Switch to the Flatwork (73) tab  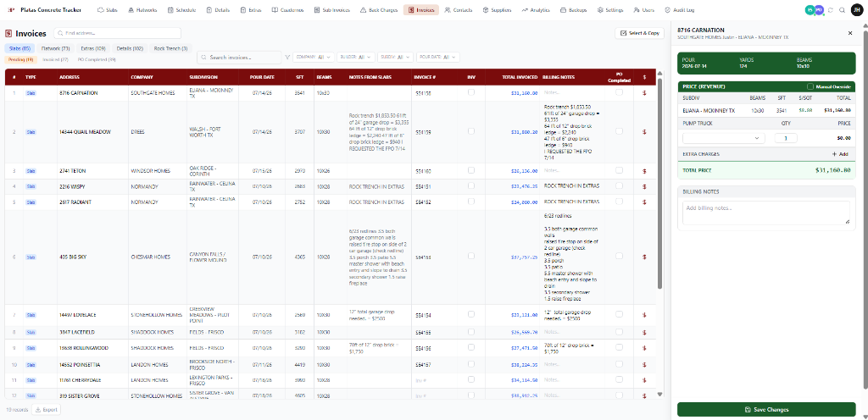point(55,48)
